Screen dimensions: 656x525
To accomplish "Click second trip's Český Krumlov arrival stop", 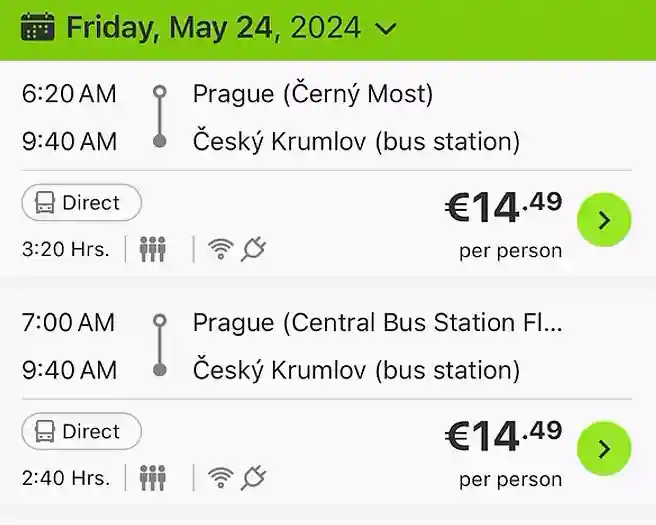I will tap(356, 371).
